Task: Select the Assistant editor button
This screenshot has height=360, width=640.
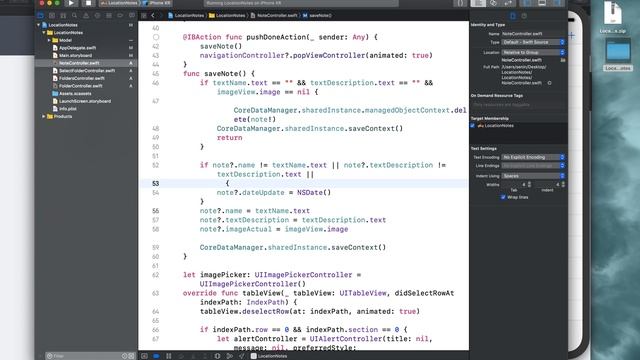Action: 493,3
